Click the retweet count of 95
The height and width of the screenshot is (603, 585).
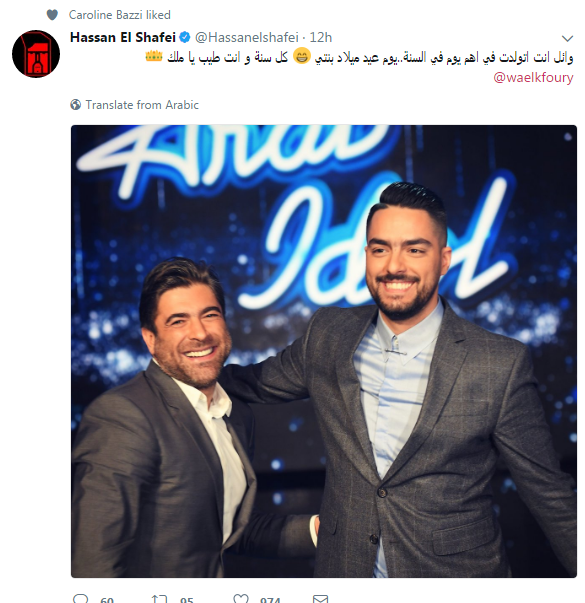(187, 600)
